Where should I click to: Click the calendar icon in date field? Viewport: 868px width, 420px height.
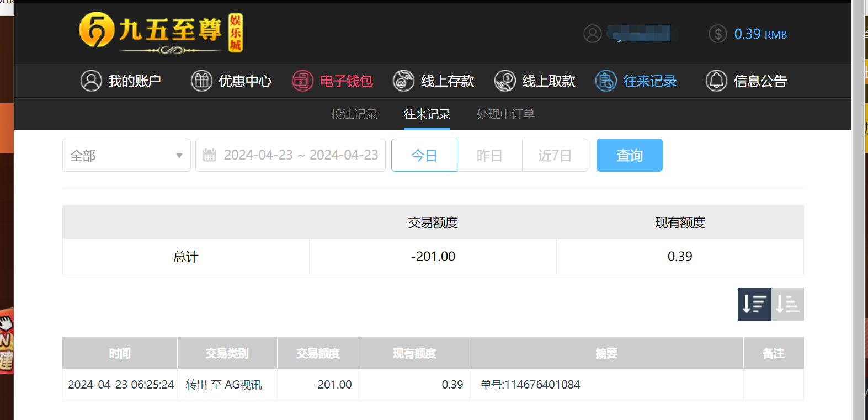pyautogui.click(x=210, y=155)
